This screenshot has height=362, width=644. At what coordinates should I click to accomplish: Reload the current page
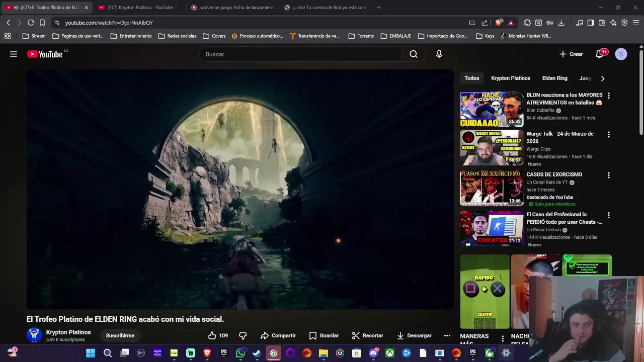31,23
